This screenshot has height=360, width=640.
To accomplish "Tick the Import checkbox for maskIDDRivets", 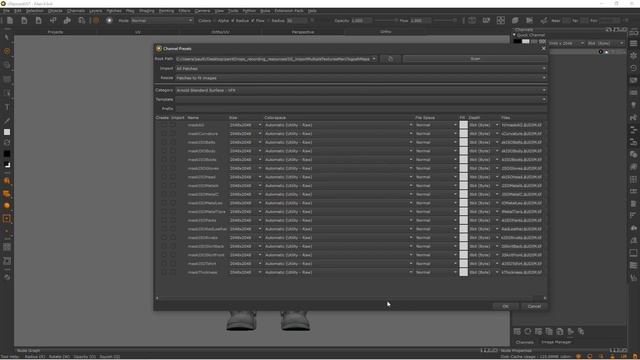I will point(173,238).
